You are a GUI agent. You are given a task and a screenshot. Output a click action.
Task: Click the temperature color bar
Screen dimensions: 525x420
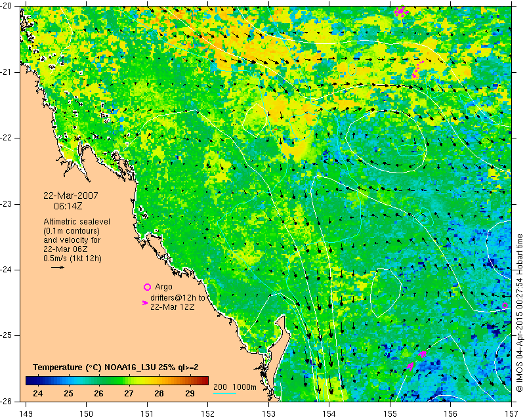[x=117, y=381]
